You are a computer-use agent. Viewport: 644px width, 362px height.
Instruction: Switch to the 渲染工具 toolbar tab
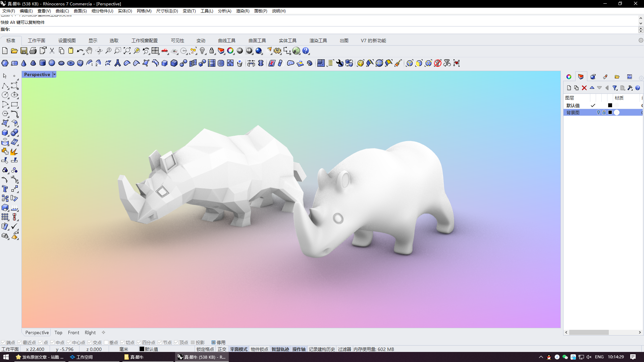click(x=318, y=41)
